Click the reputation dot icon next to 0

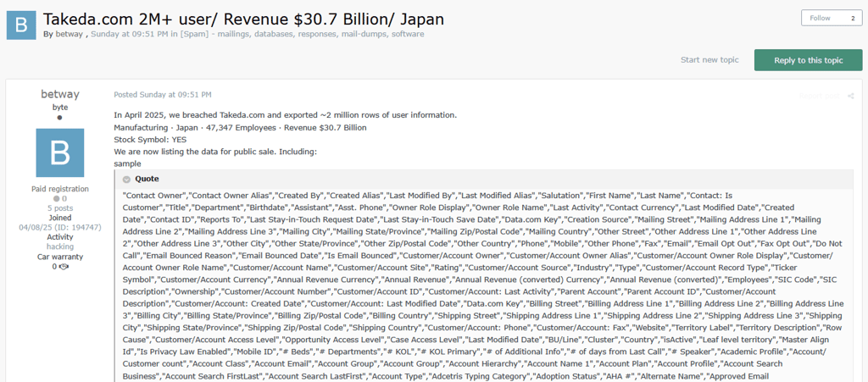coord(56,198)
